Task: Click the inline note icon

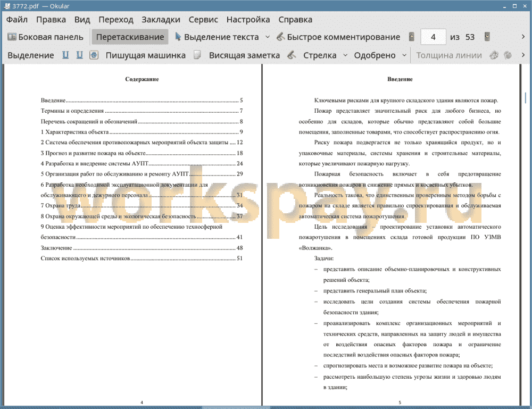Action: [197, 55]
